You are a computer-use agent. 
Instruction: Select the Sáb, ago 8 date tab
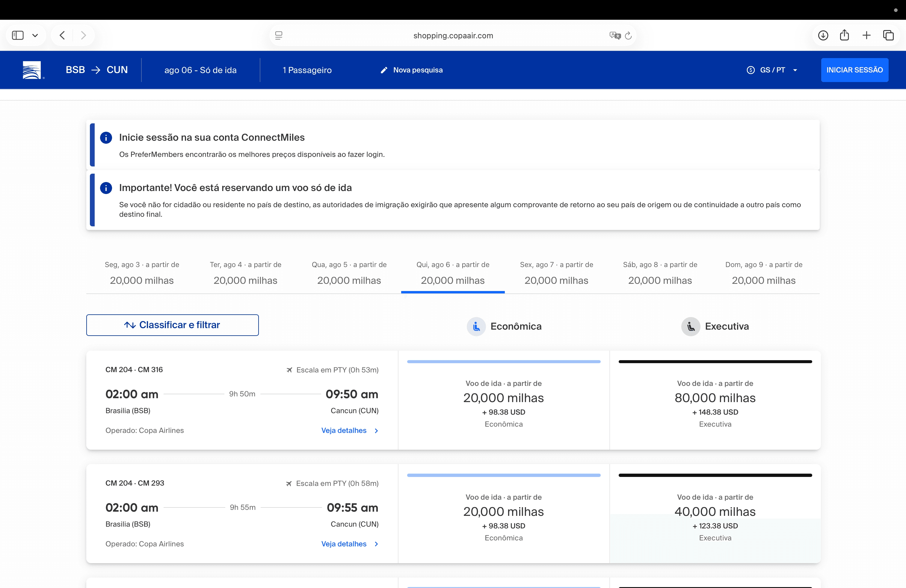[x=660, y=273]
